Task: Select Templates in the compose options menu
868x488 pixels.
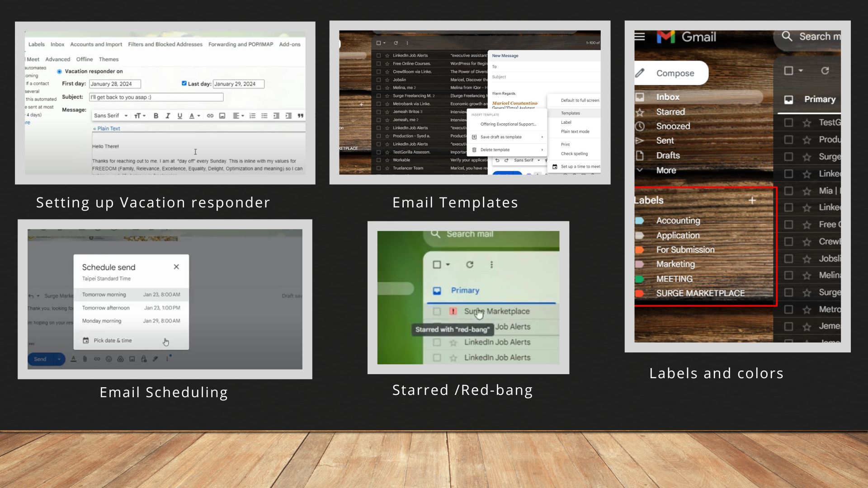Action: pos(570,113)
